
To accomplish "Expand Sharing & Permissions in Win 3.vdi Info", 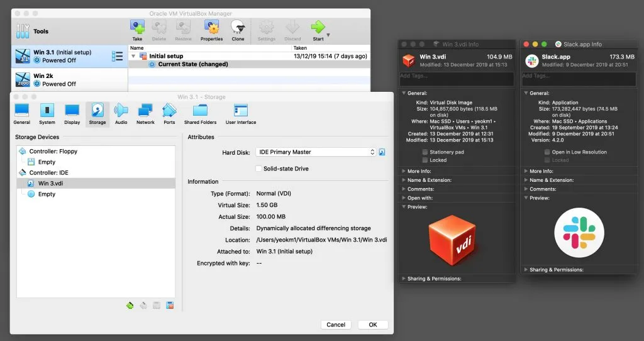I will click(404, 279).
